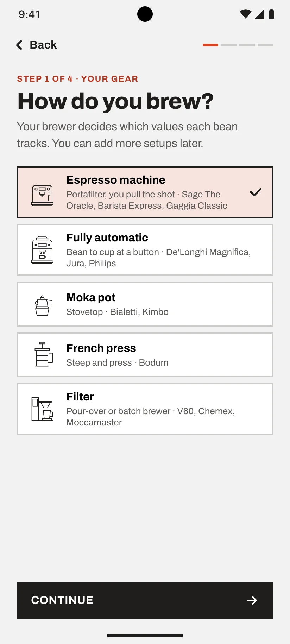
Task: Tap the bottom navigation gesture handle
Action: pos(145,636)
